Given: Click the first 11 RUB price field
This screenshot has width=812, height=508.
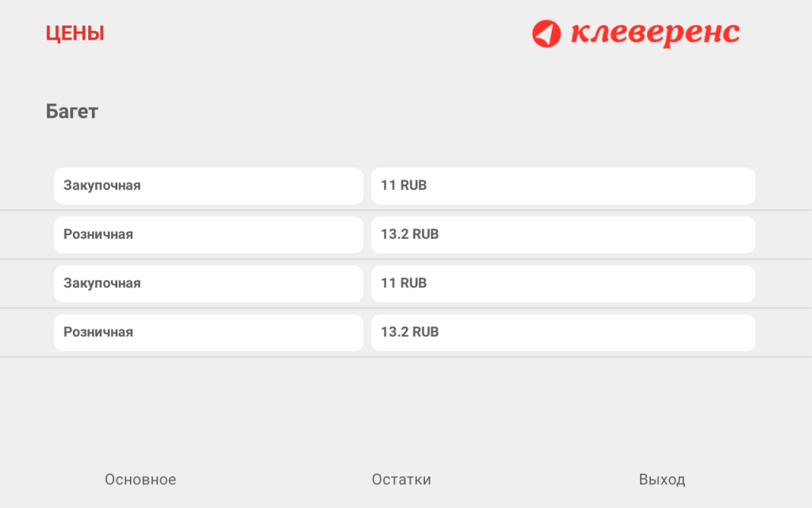Looking at the screenshot, I should (563, 186).
